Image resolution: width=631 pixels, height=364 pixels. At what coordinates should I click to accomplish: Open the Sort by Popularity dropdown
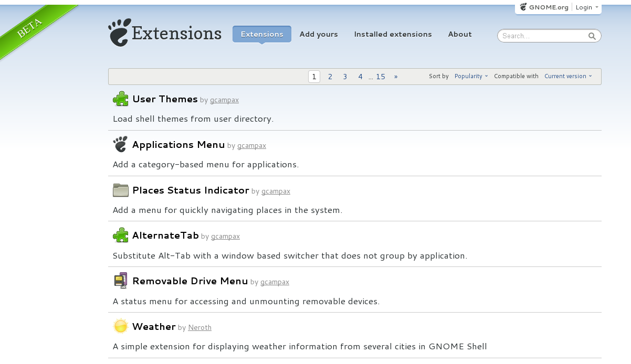point(471,77)
